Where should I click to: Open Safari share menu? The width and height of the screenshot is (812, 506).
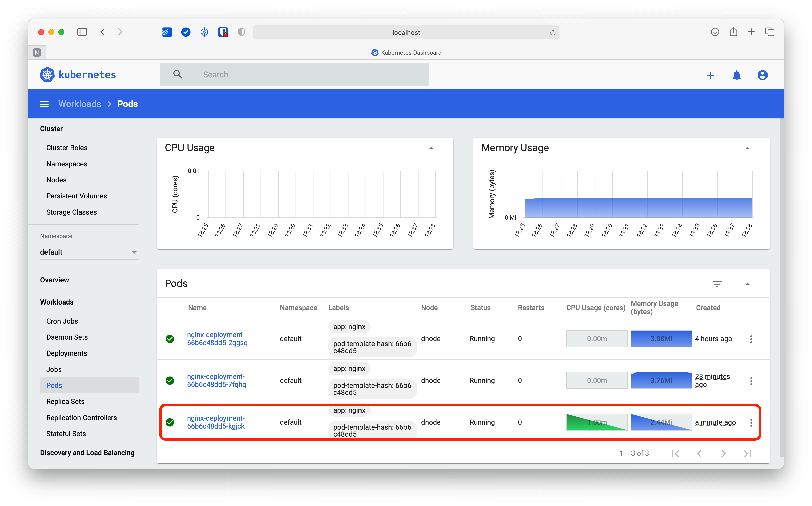pyautogui.click(x=733, y=32)
